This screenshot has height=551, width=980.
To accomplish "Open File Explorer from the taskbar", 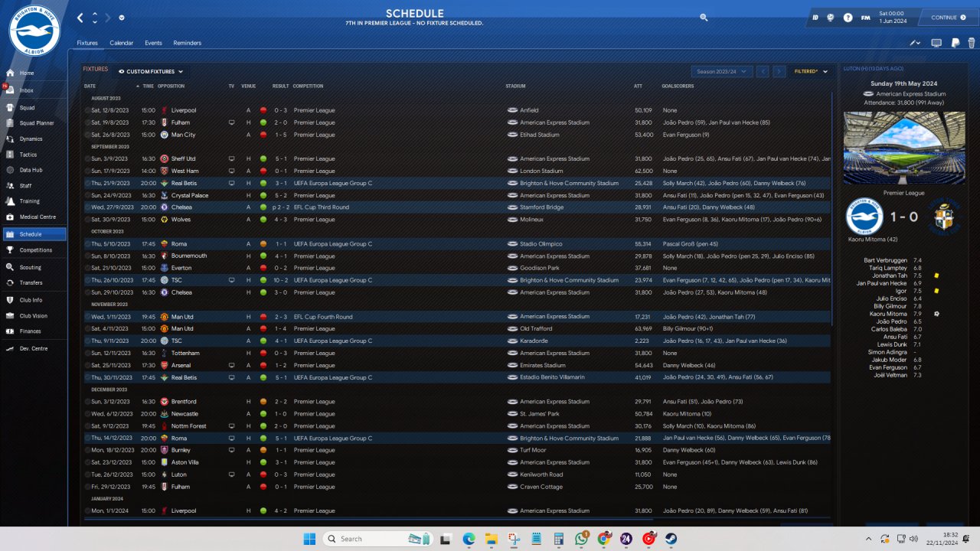I will (x=491, y=539).
